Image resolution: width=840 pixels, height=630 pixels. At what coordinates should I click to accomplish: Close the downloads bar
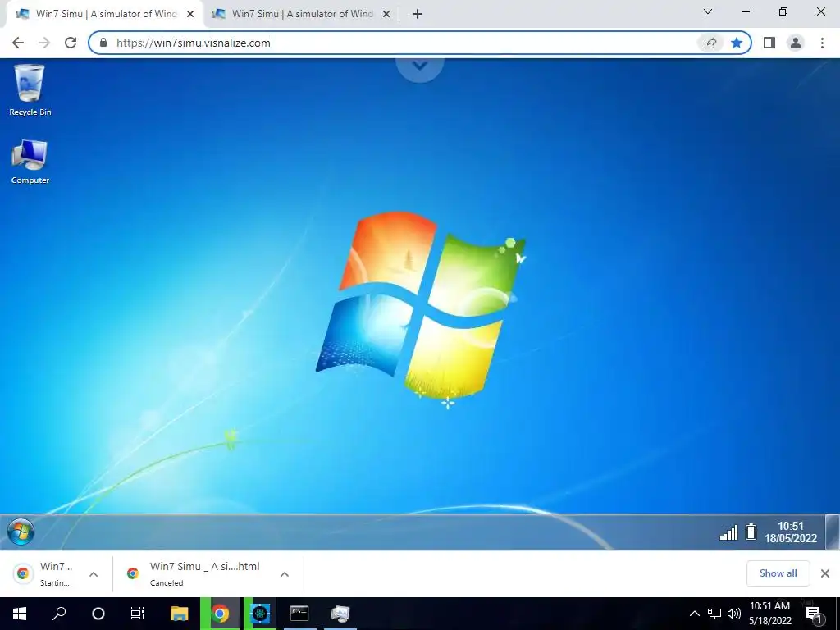click(x=825, y=573)
